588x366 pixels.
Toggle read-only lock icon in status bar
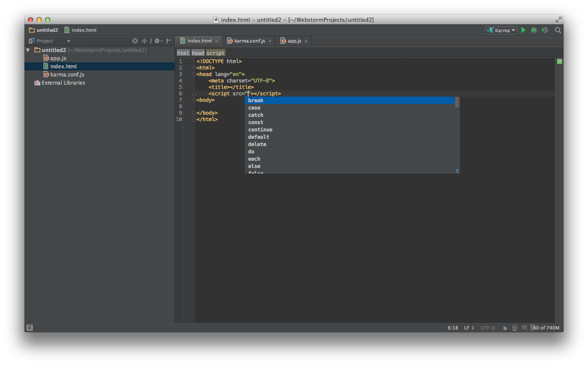pos(505,328)
